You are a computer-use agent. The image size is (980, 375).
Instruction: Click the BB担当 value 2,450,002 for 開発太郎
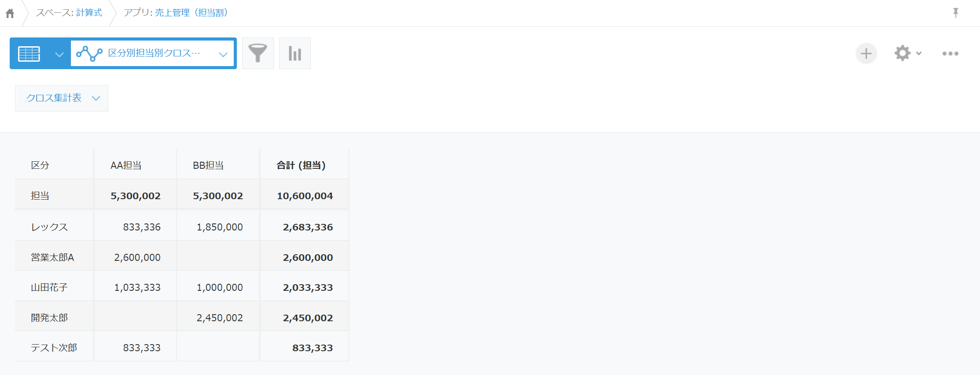pos(220,318)
